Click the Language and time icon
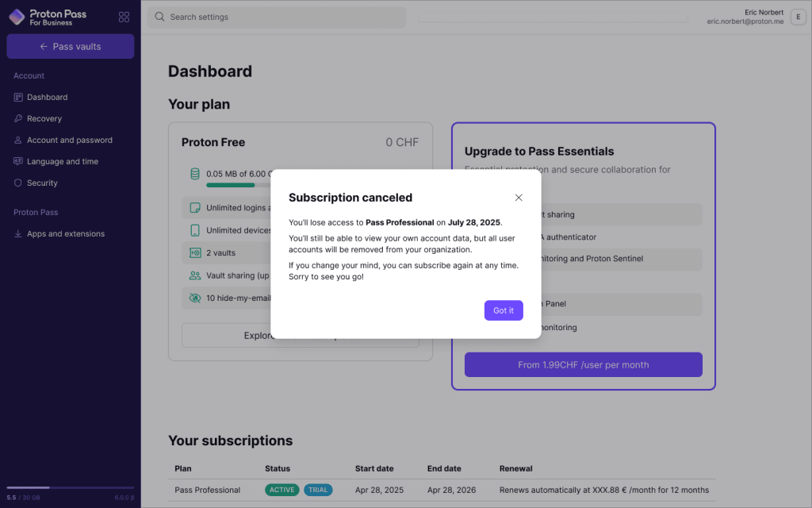This screenshot has width=812, height=508. (18, 162)
